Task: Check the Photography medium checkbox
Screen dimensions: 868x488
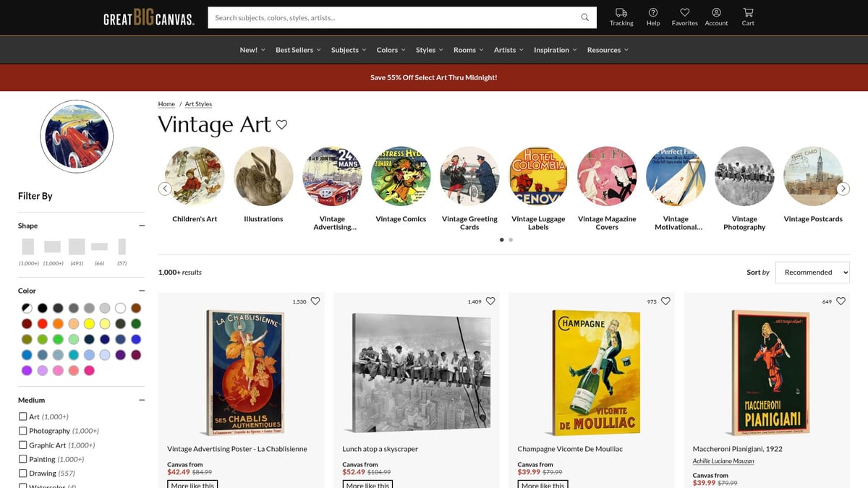Action: [x=23, y=431]
